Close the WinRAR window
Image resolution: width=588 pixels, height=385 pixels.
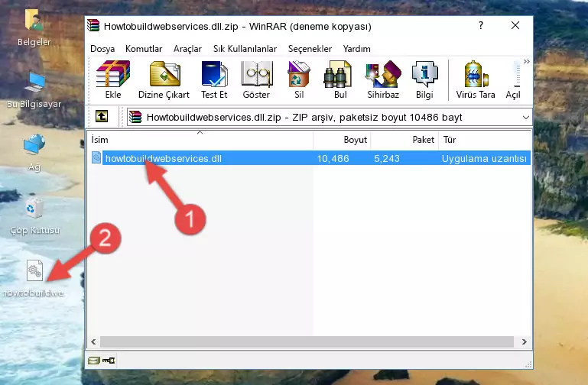[x=515, y=25]
